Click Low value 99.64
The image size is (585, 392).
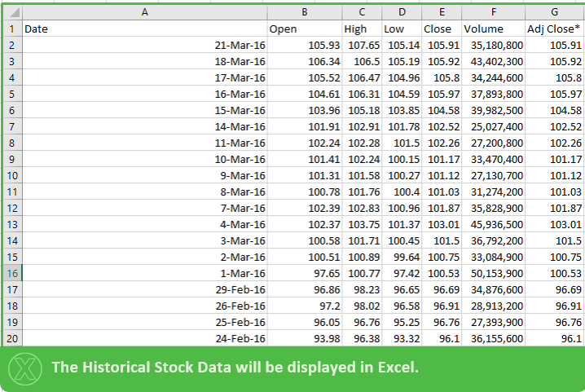(x=402, y=257)
